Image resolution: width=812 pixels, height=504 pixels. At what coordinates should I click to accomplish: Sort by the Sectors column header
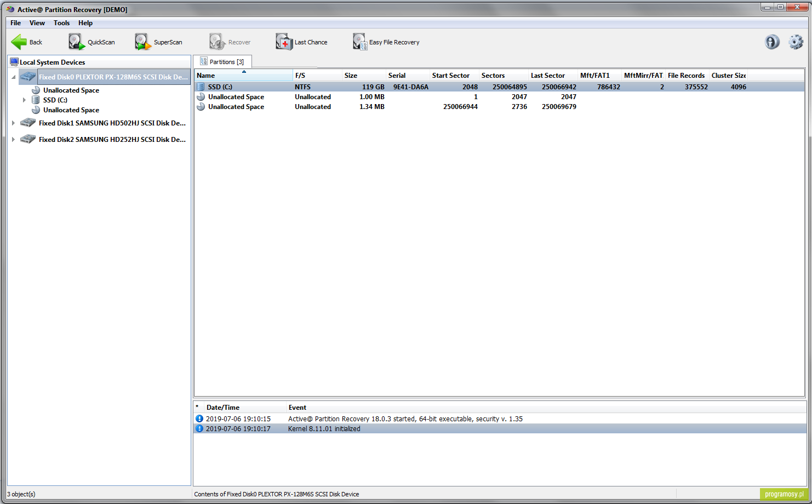504,75
